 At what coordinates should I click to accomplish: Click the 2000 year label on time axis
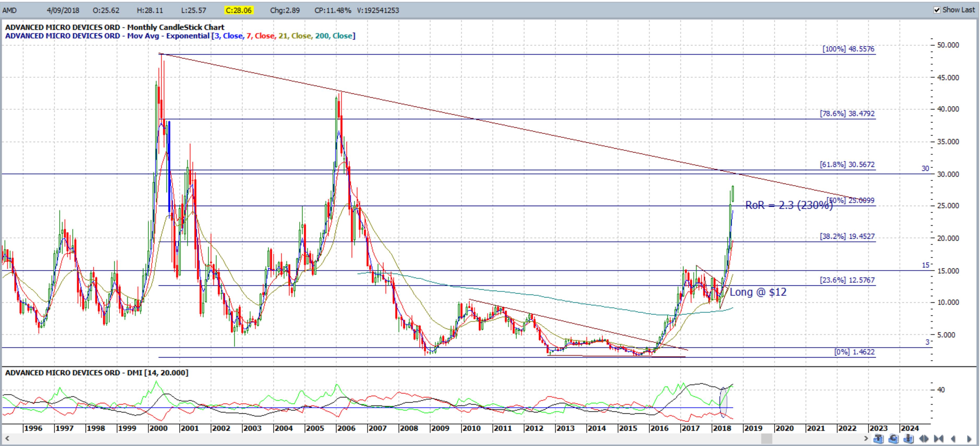point(158,428)
